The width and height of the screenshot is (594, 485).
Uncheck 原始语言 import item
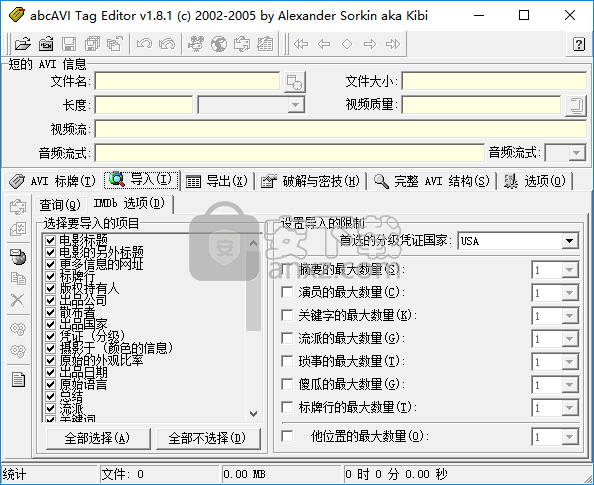click(50, 384)
